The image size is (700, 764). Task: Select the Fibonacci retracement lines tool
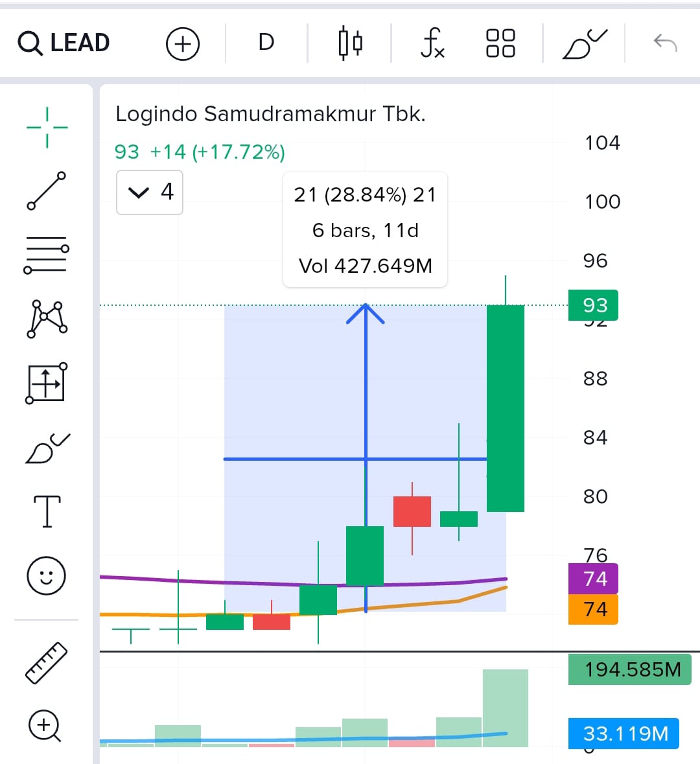pos(46,255)
